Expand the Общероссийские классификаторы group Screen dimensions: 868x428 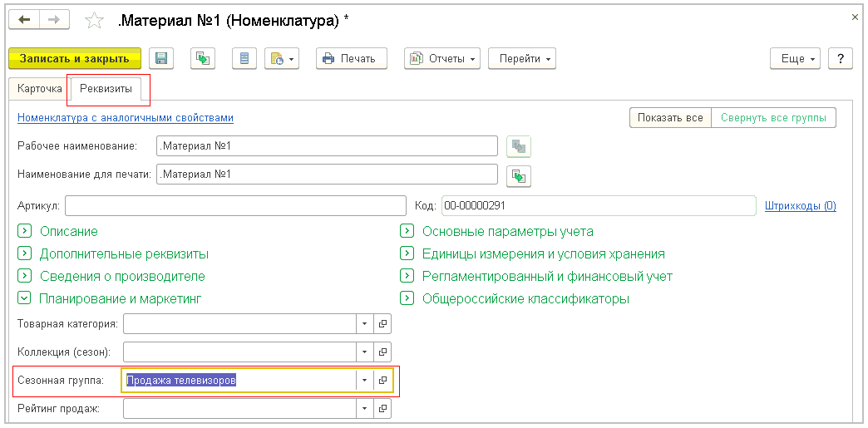coord(407,298)
